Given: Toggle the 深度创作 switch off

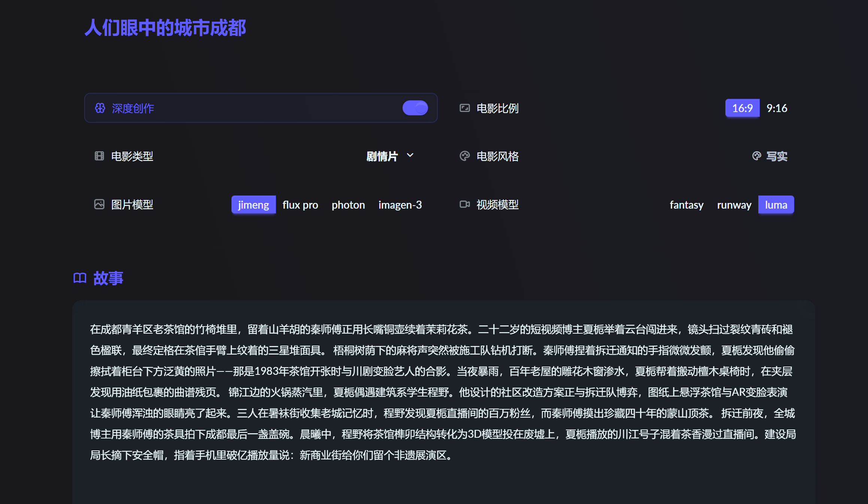Looking at the screenshot, I should pyautogui.click(x=415, y=108).
